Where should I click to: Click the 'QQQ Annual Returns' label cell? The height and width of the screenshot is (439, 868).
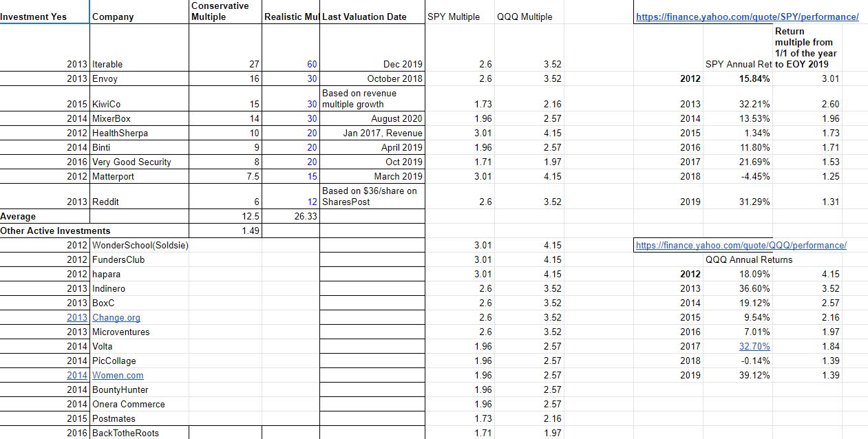click(x=749, y=259)
